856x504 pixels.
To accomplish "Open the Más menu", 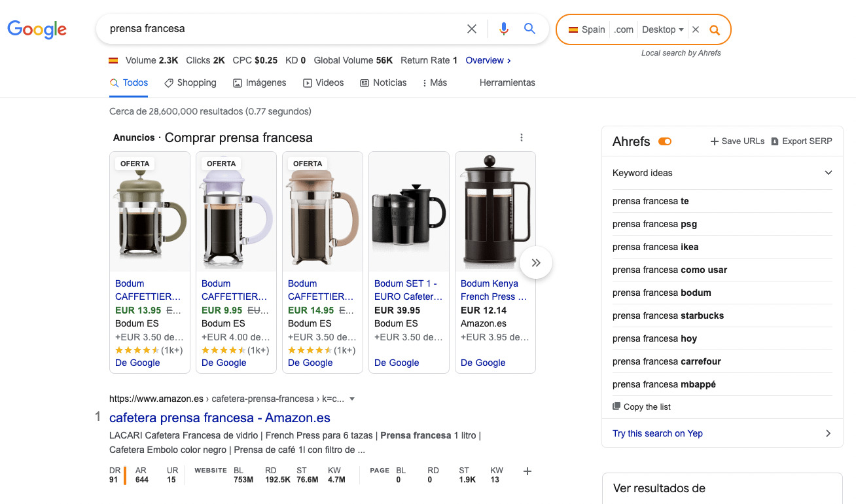I will tap(435, 82).
